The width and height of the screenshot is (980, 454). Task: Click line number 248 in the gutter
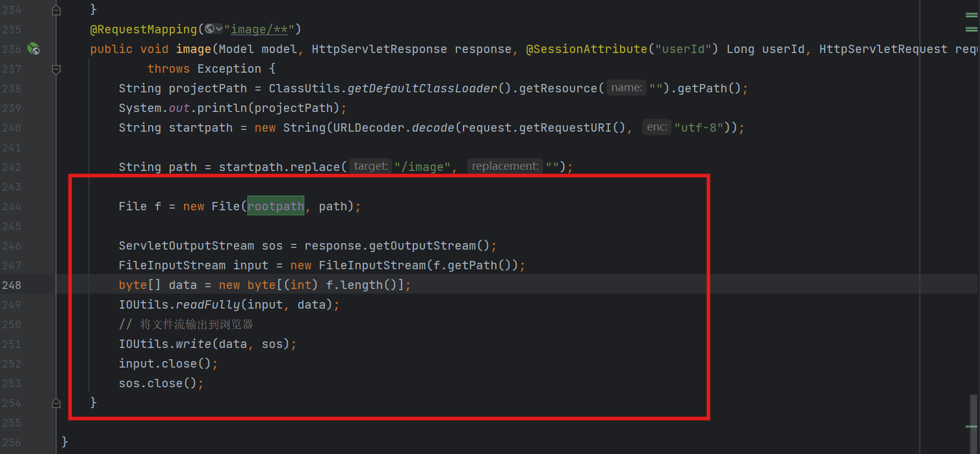click(x=12, y=285)
